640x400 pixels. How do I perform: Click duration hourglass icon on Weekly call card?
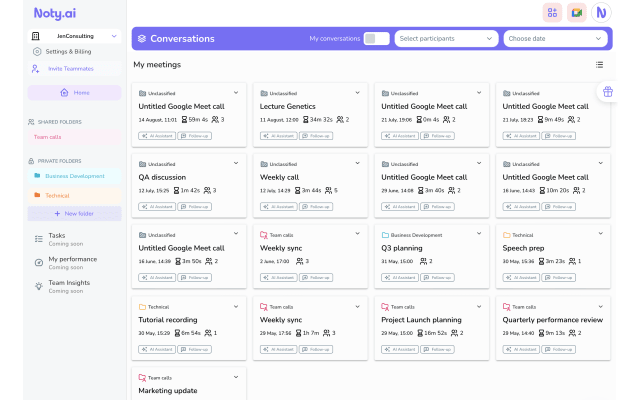(298, 190)
